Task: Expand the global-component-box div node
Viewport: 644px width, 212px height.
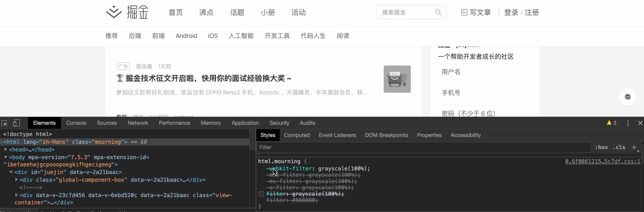Action: [x=17, y=179]
